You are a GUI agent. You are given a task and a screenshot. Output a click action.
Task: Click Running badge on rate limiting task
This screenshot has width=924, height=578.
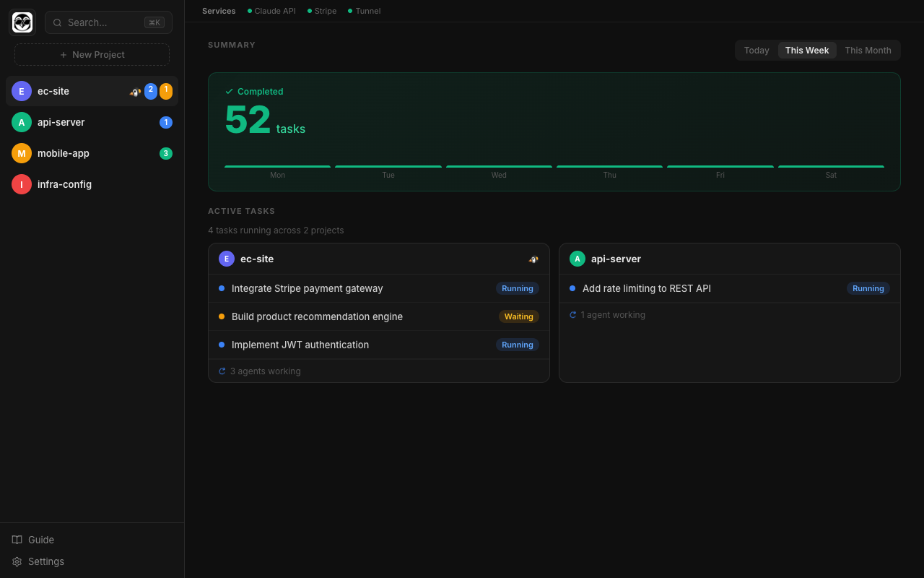click(x=868, y=288)
